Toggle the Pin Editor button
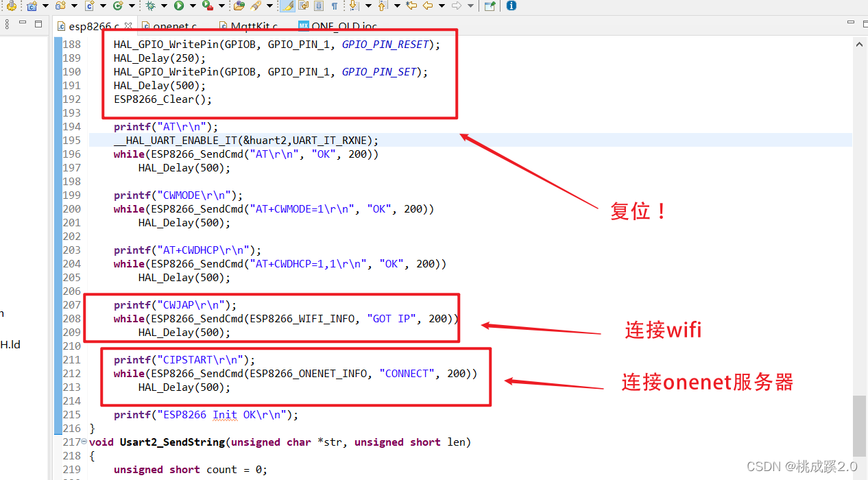 (490, 5)
